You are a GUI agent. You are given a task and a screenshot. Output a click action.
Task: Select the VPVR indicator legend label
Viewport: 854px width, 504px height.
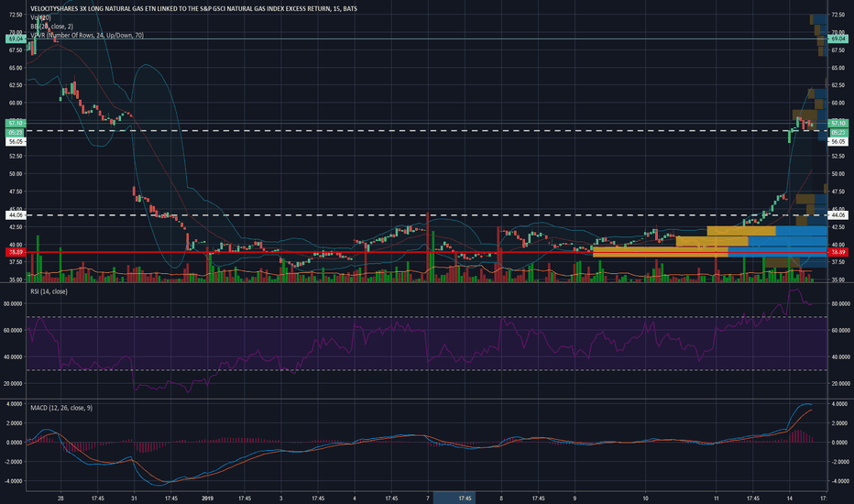click(x=87, y=36)
